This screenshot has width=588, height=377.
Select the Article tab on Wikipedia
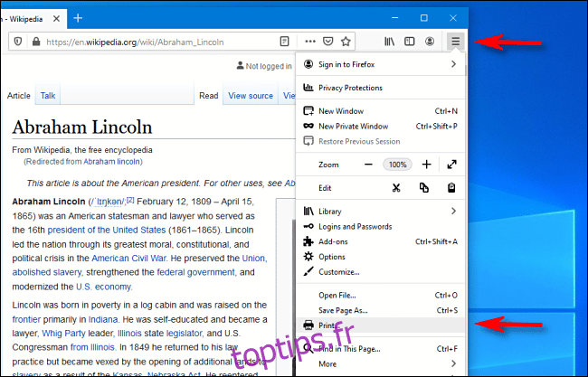(18, 96)
